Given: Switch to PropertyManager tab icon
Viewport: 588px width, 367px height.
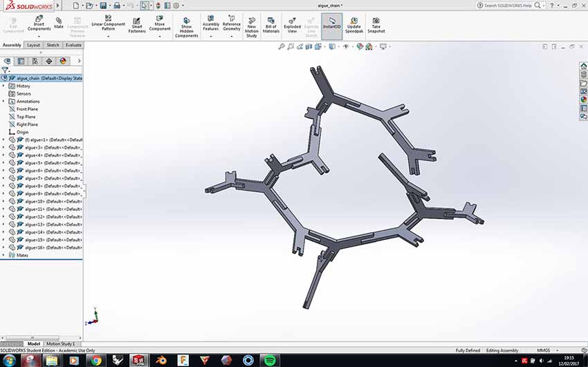Looking at the screenshot, I should 21,61.
